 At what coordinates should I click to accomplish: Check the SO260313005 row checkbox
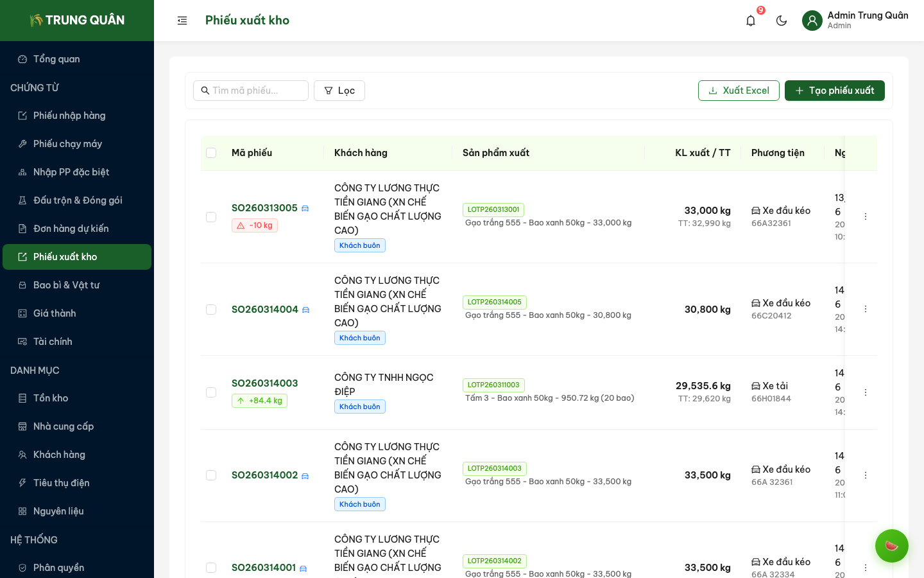pos(211,217)
